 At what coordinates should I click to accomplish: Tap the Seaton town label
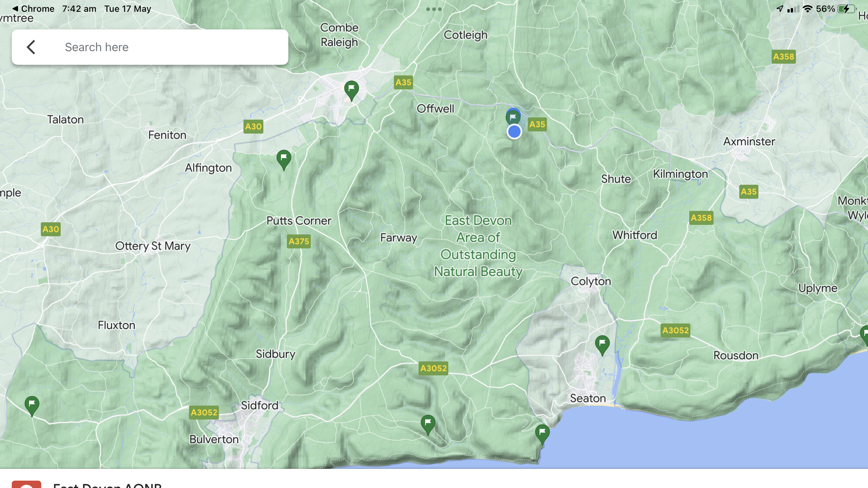tap(587, 398)
